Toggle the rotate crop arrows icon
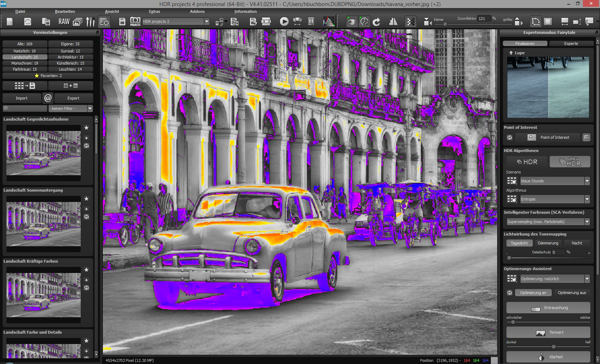 [535, 22]
